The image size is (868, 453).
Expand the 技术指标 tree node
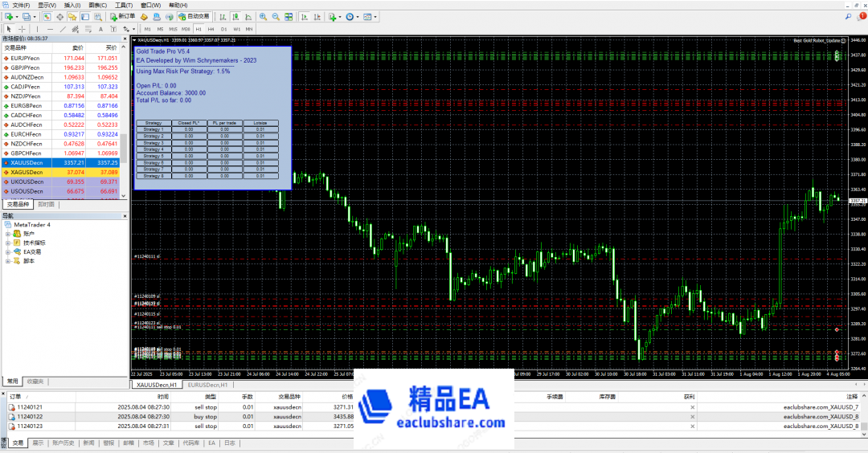8,242
